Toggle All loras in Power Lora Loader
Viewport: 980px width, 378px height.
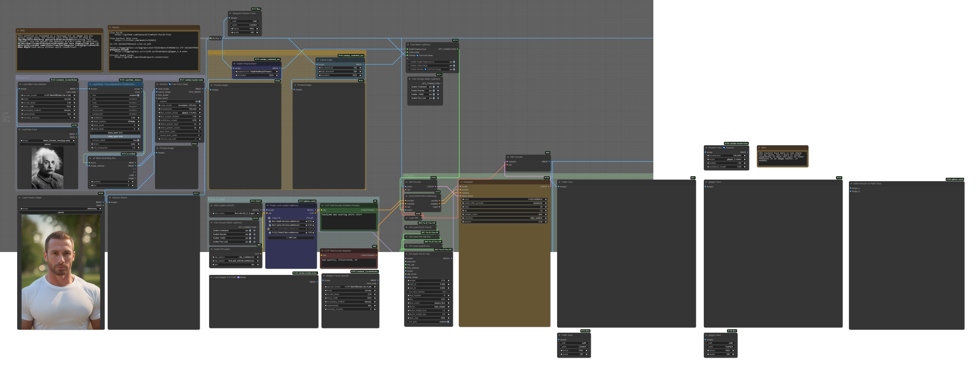pyautogui.click(x=269, y=218)
